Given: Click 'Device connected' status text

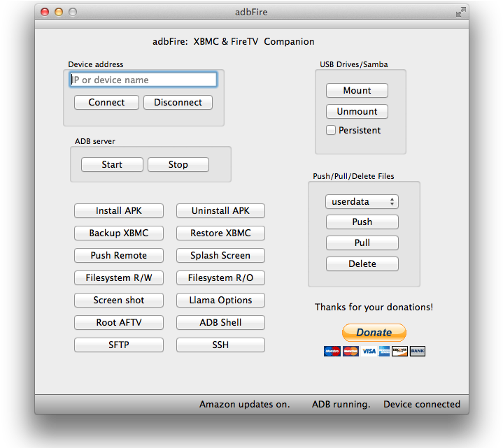Looking at the screenshot, I should 422,404.
